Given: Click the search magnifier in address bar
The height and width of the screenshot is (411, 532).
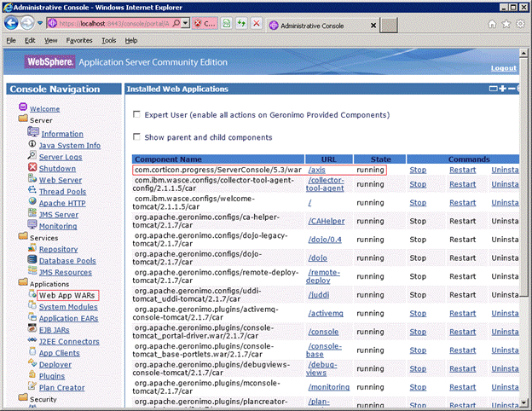Looking at the screenshot, I should (176, 23).
